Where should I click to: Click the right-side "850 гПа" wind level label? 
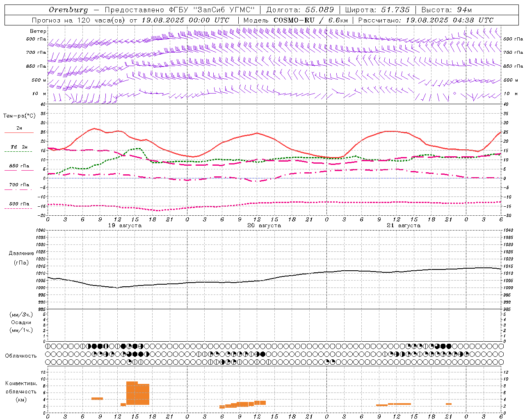pyautogui.click(x=513, y=66)
